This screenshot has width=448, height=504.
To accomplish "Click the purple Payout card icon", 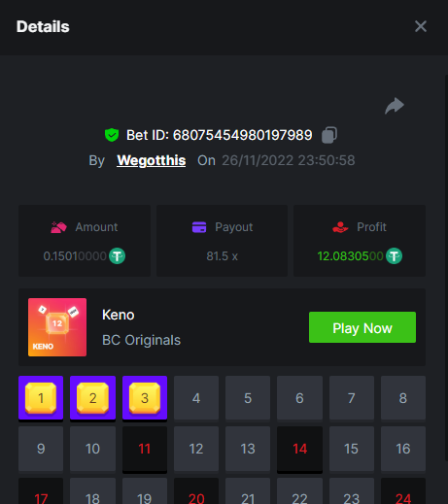I will 199,227.
